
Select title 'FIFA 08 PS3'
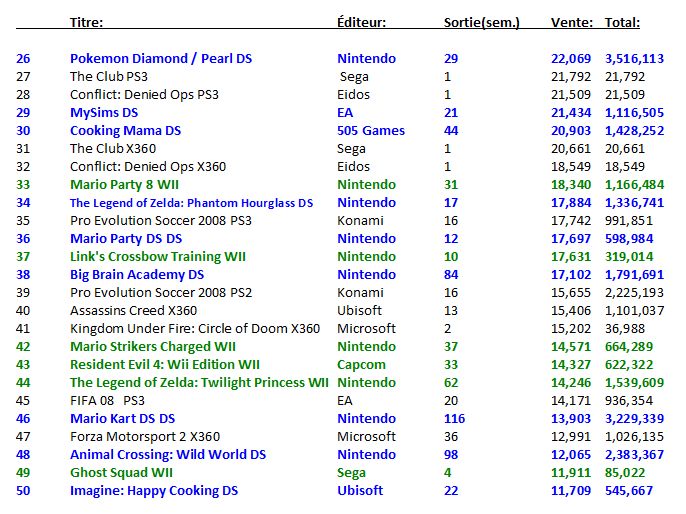[107, 401]
